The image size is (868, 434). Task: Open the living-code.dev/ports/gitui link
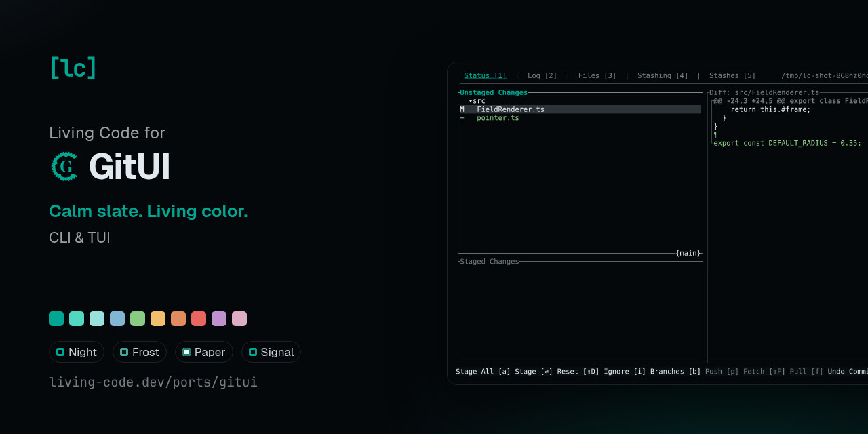[153, 382]
